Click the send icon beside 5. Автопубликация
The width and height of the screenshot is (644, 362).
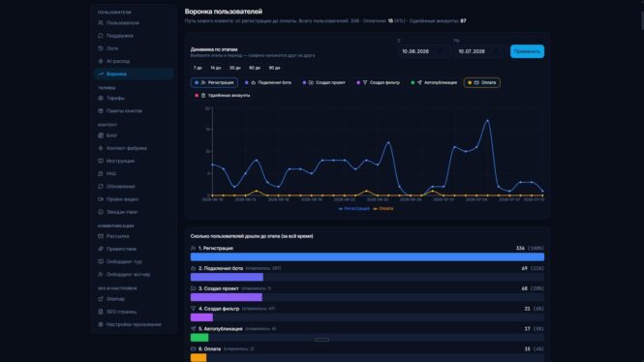click(x=193, y=329)
